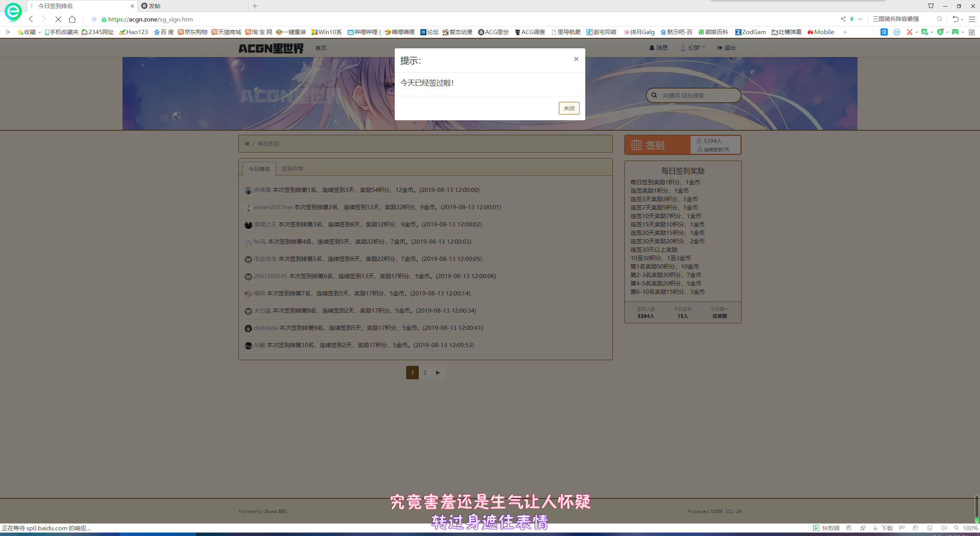Expand the screenshot scissors dropdown arrow
Screen dimensions: 980x536
[916, 33]
